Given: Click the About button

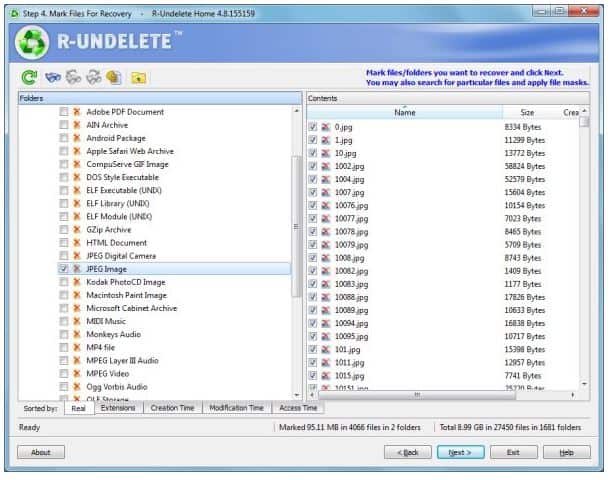Looking at the screenshot, I should [41, 453].
